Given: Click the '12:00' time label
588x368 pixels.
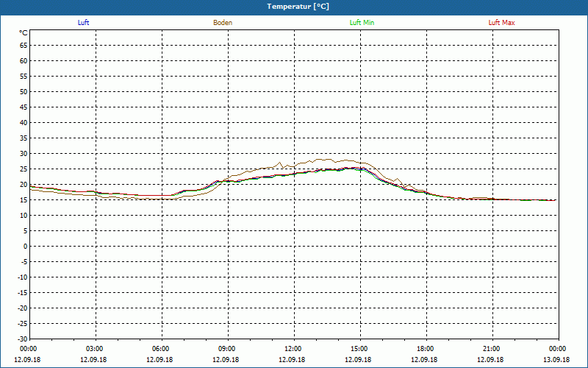Looking at the screenshot, I should click(293, 349).
